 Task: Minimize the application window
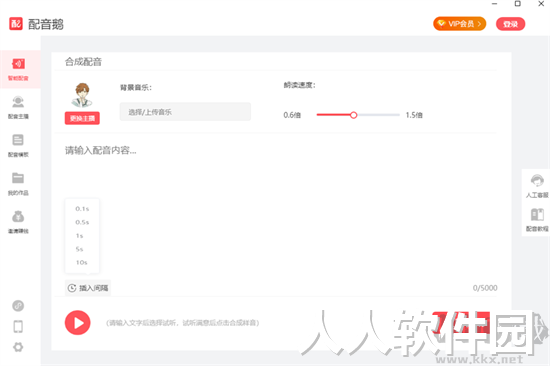(x=495, y=4)
